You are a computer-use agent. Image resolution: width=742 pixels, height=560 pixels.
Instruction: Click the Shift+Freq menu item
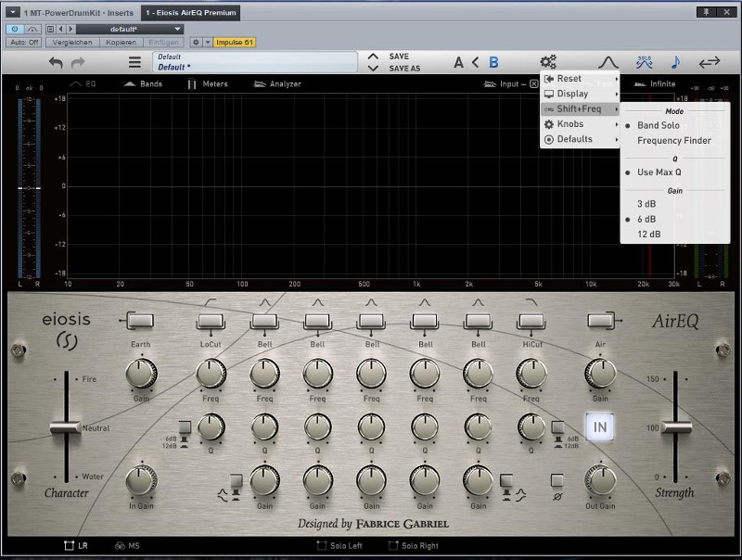coord(580,108)
